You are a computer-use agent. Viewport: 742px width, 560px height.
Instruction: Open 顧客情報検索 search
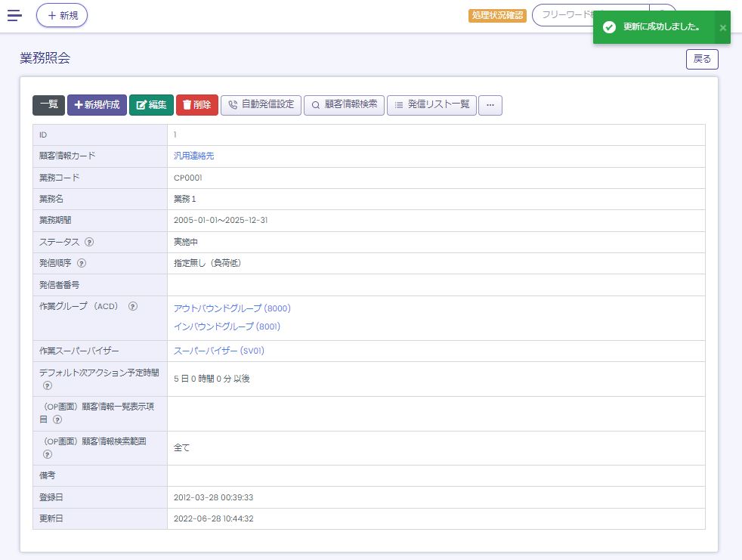[x=344, y=105]
